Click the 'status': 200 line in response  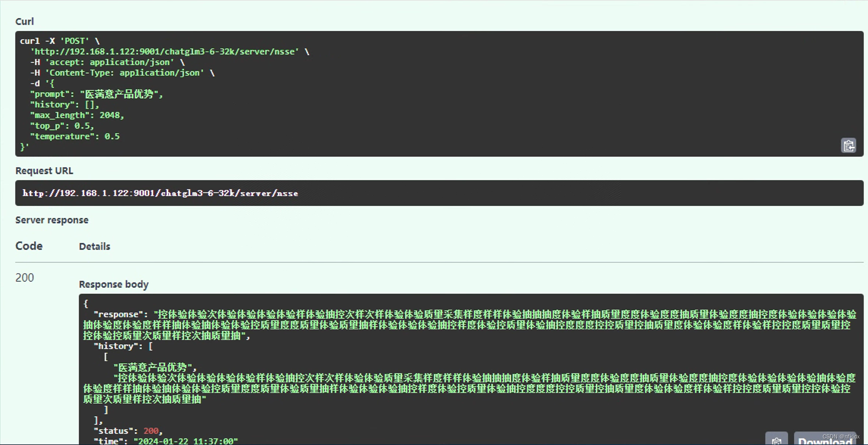coord(128,431)
